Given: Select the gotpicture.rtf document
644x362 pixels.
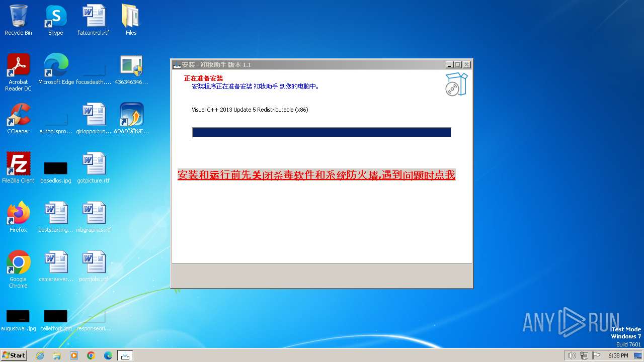Looking at the screenshot, I should [x=94, y=168].
